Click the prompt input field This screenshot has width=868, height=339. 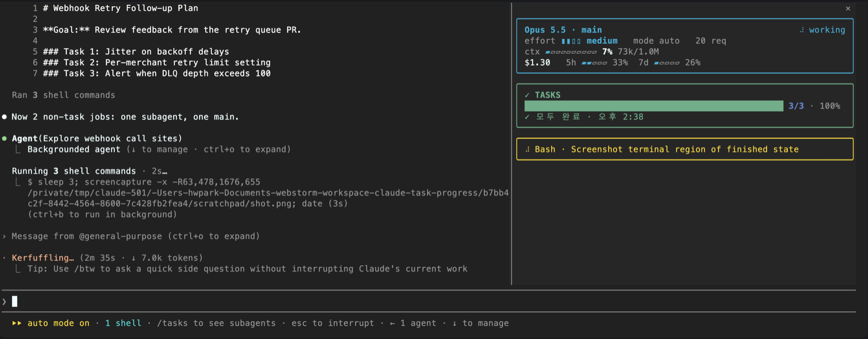429,301
